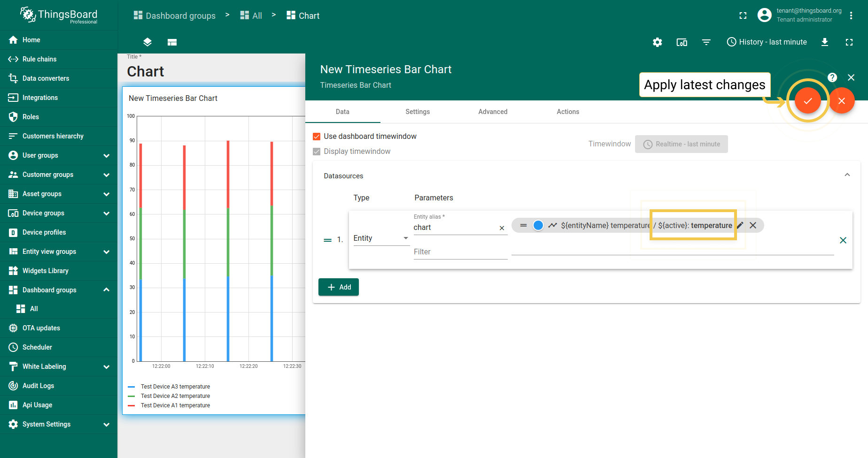Apply changes with the checkmark button
Screen dimensions: 868x458
pyautogui.click(x=808, y=101)
